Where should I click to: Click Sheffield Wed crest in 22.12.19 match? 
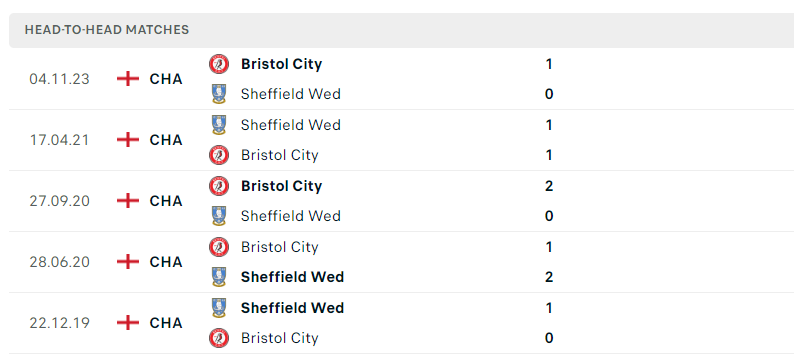click(219, 308)
